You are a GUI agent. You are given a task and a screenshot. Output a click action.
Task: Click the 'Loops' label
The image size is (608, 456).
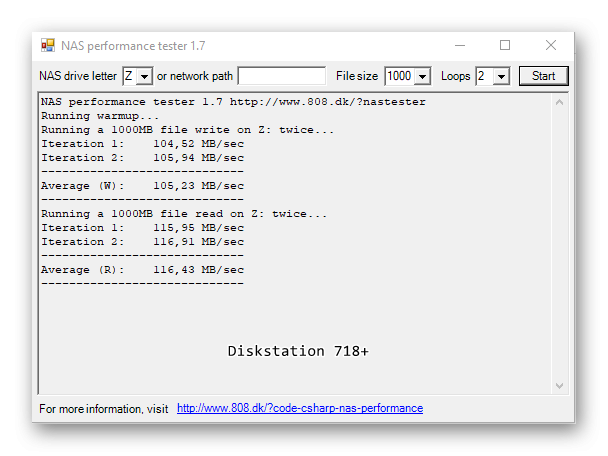pyautogui.click(x=456, y=76)
